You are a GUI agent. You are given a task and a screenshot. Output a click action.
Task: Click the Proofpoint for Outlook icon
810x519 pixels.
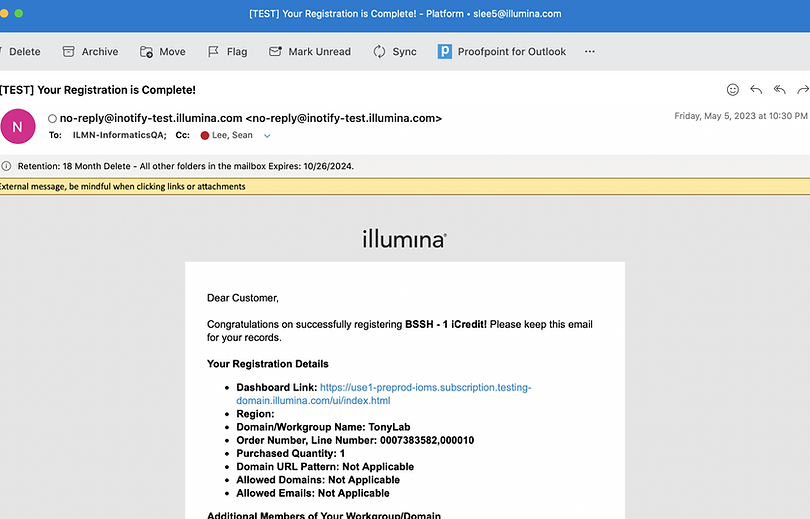445,51
